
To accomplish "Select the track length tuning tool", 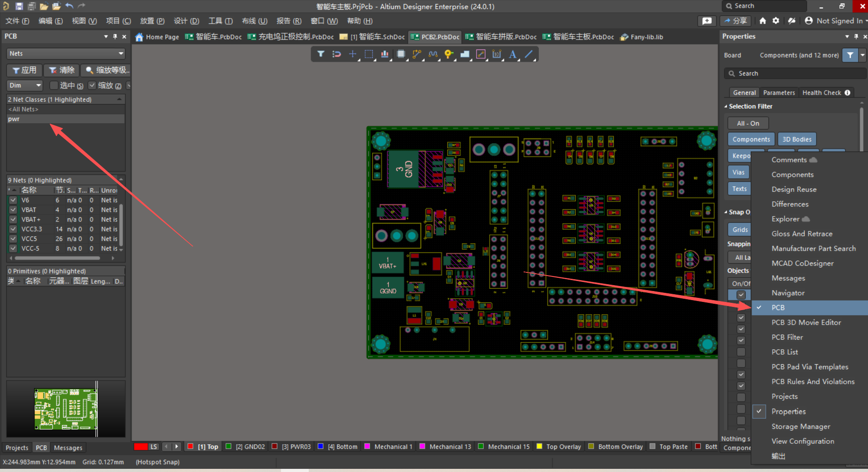I will [x=433, y=54].
